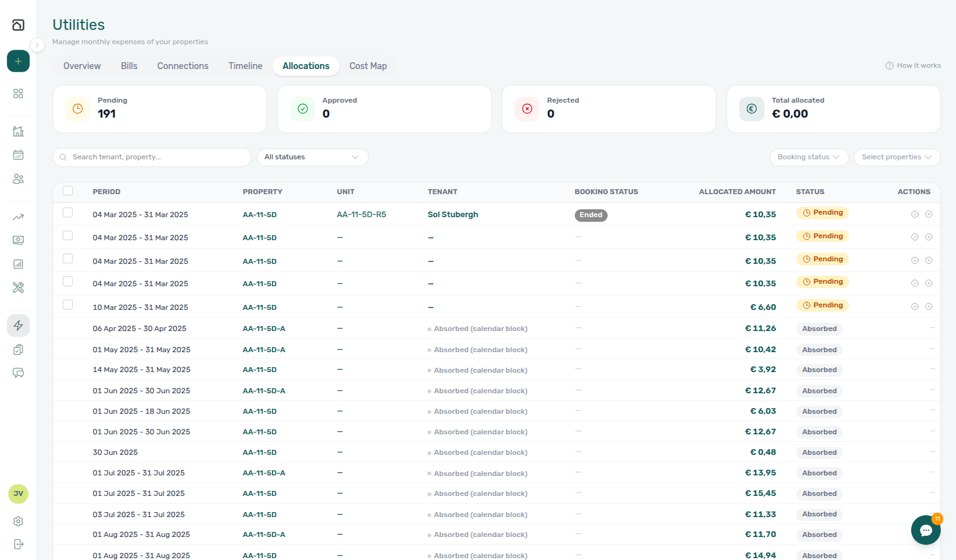Open tenant Sol Stubergh
Viewport: 956px width, 560px height.
click(x=453, y=215)
